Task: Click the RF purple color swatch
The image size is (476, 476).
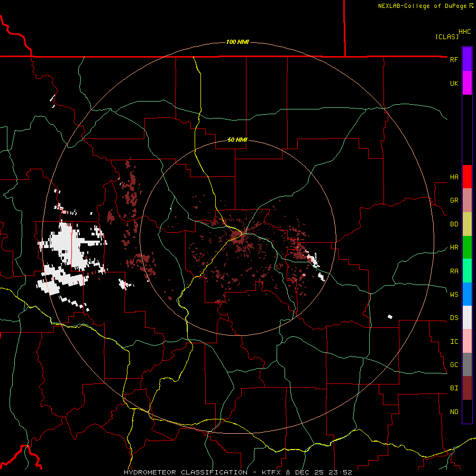Action: pyautogui.click(x=467, y=59)
